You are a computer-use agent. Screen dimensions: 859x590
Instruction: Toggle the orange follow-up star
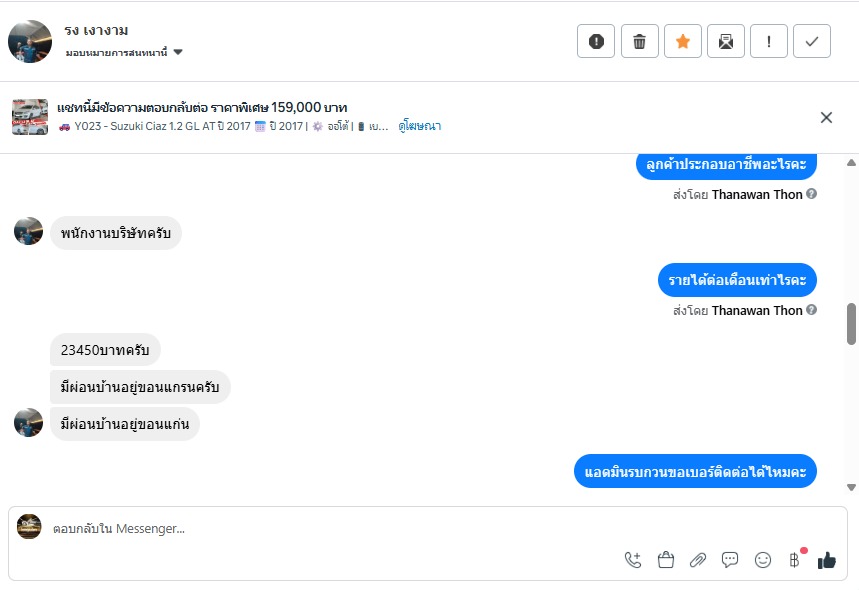point(683,41)
